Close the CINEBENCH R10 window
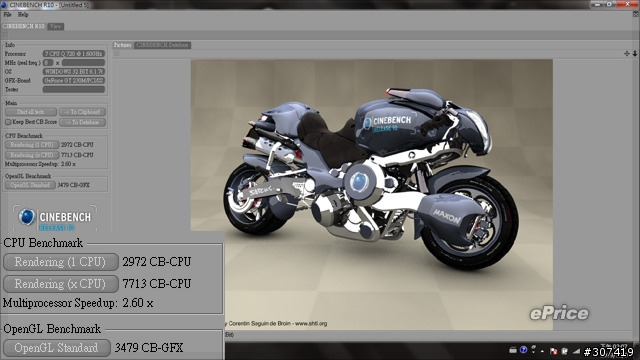The image size is (640, 360). (x=627, y=4)
